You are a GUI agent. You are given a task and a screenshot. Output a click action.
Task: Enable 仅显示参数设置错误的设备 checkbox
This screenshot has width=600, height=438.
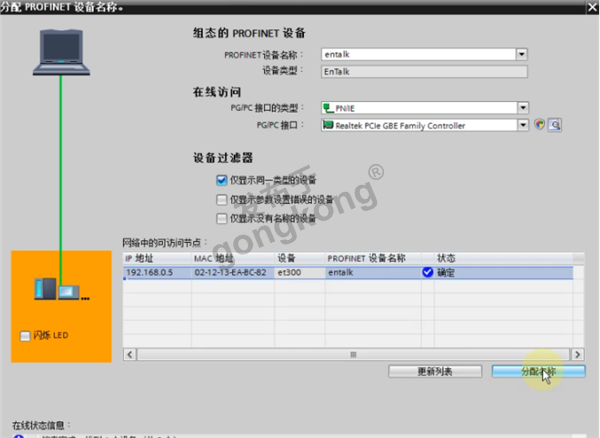222,199
